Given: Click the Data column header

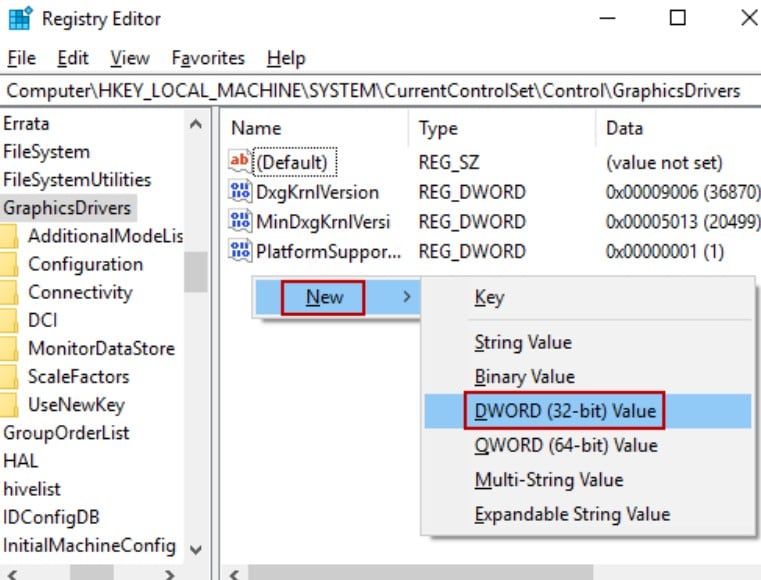Looking at the screenshot, I should coord(624,129).
